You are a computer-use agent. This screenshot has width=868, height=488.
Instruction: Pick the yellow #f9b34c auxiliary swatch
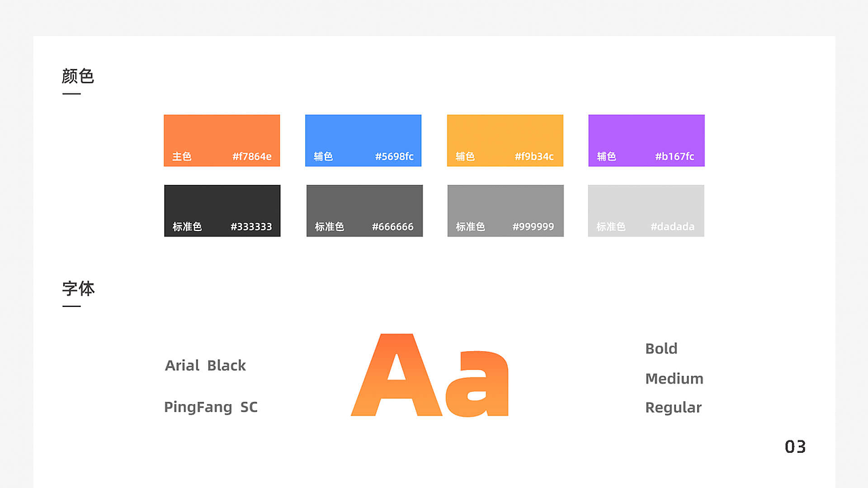[x=505, y=136]
